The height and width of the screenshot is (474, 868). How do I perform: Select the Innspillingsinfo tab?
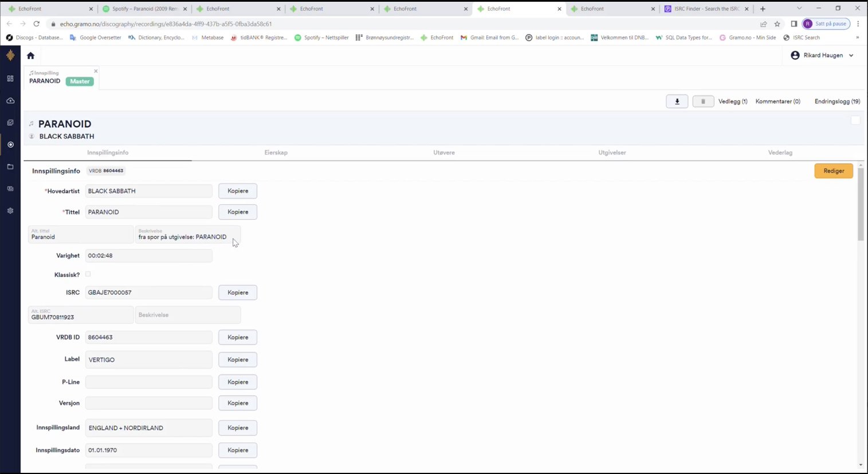pos(108,153)
